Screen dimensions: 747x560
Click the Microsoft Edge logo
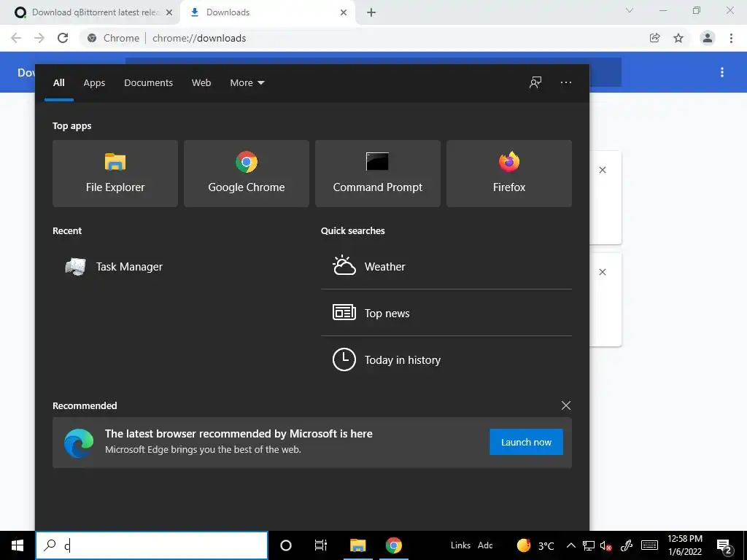click(79, 443)
